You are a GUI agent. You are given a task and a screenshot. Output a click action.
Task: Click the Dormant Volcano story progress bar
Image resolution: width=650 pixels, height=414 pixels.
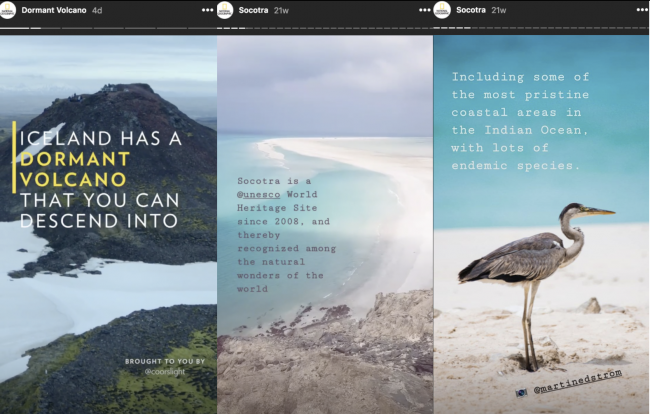coord(108,28)
